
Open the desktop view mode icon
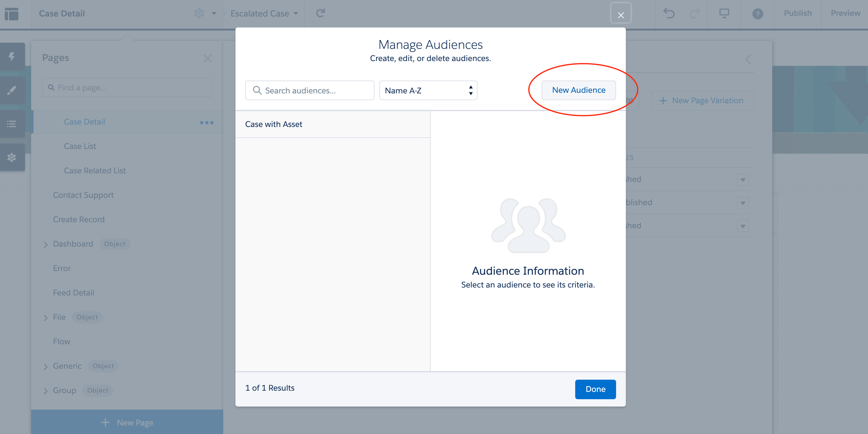[x=724, y=13]
